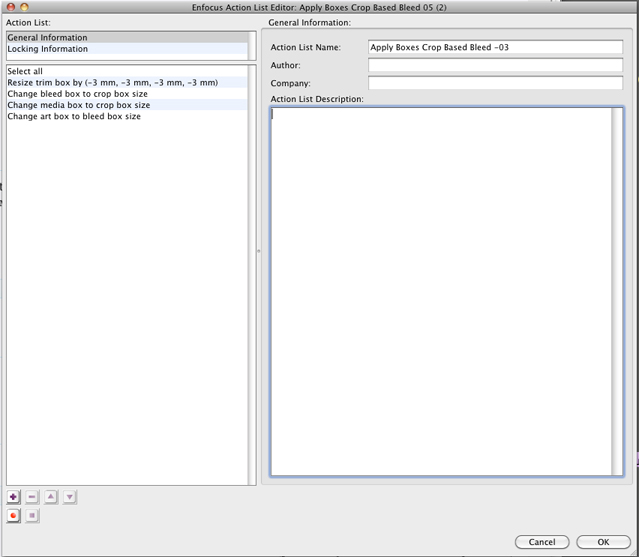Click the Cancel button

[542, 542]
